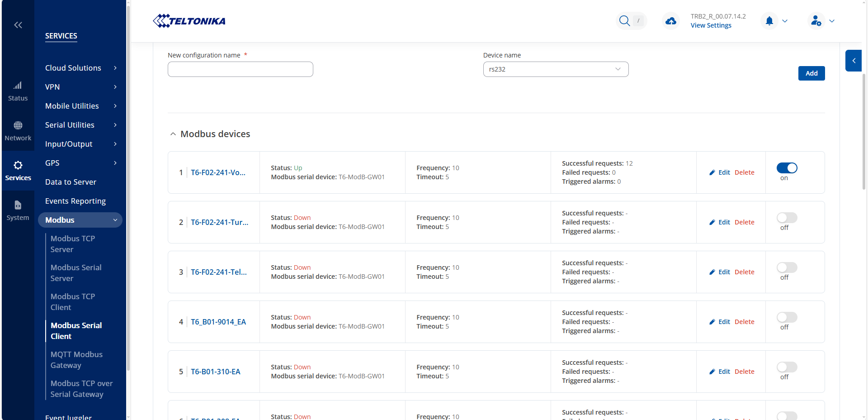
Task: Open Modbus TCP Client menu item
Action: [73, 302]
